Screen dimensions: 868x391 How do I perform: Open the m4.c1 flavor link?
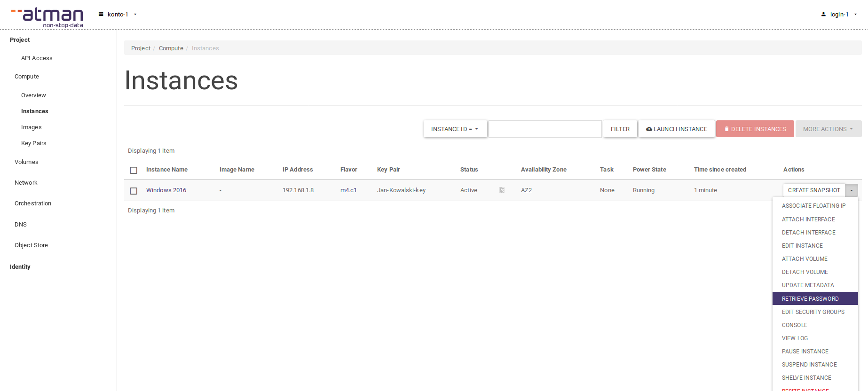[348, 190]
